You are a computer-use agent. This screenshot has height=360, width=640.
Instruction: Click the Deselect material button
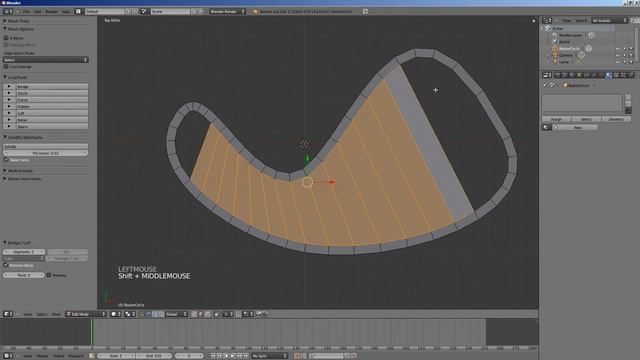(616, 119)
